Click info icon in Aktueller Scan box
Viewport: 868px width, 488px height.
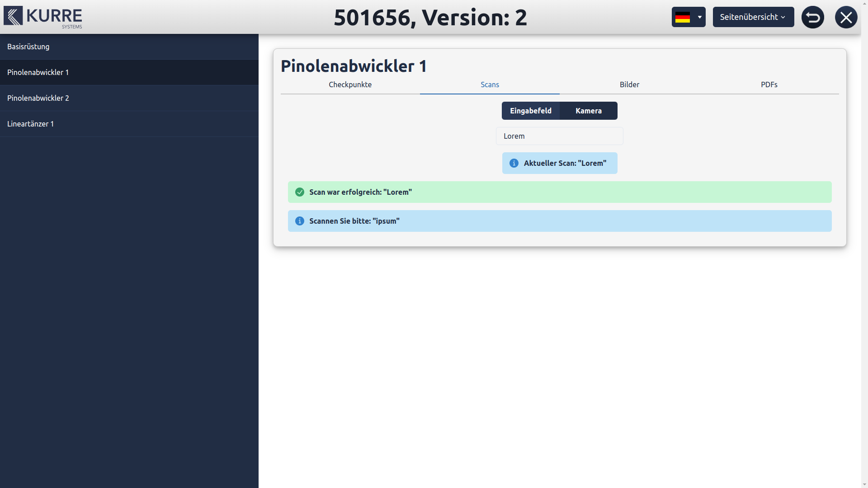click(x=514, y=163)
